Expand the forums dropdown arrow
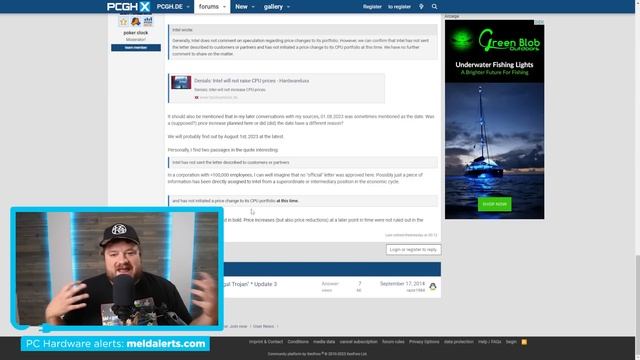The image size is (640, 360). [x=224, y=7]
